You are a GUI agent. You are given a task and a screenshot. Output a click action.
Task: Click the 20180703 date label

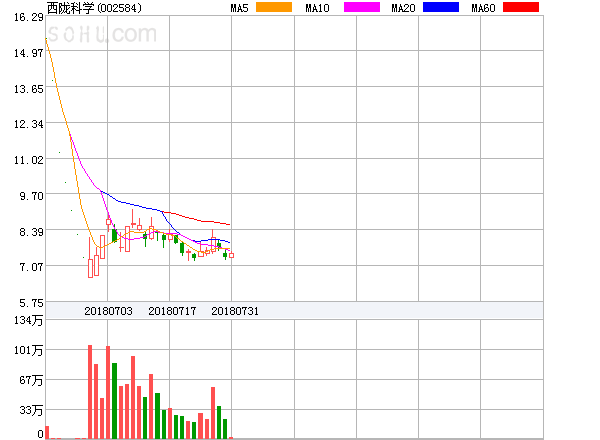point(108,311)
